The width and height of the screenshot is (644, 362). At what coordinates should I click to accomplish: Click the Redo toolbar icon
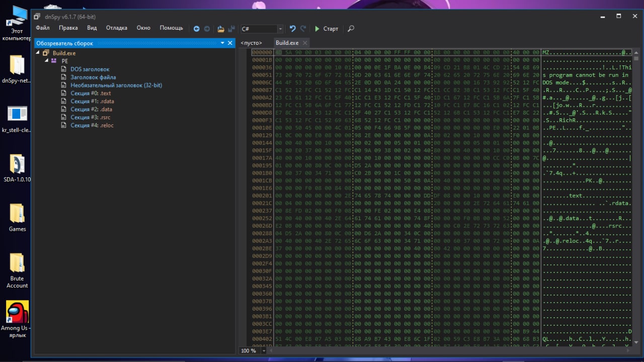pos(303,29)
